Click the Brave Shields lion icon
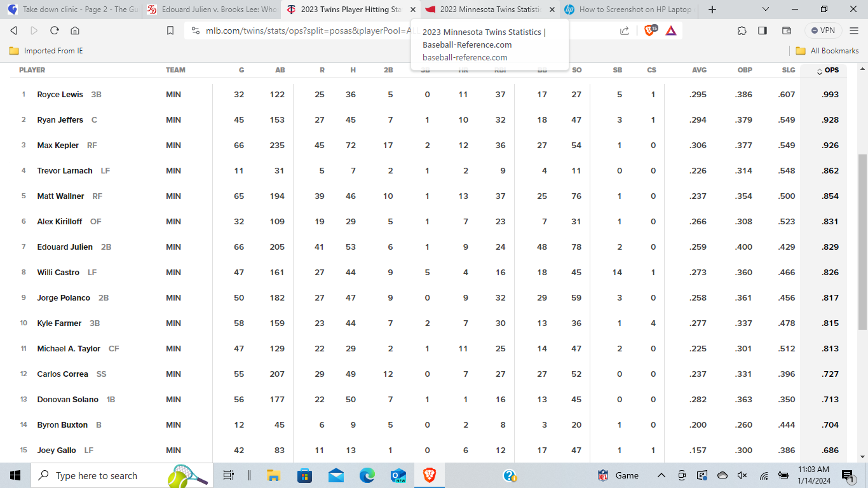868x488 pixels. click(x=649, y=30)
